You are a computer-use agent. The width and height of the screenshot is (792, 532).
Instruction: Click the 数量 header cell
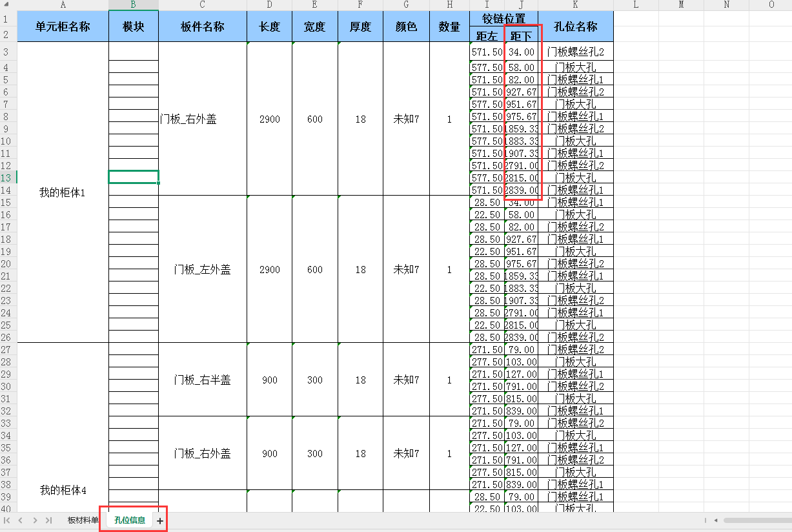pos(449,26)
